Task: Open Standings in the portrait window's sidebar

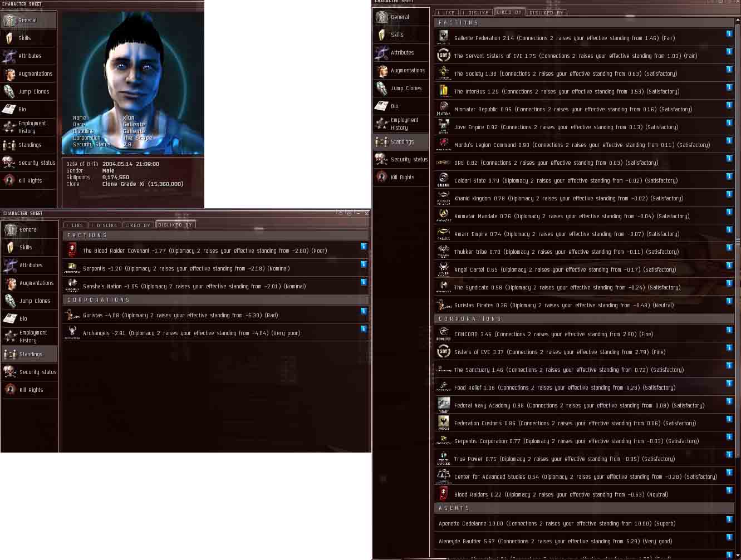Action: (x=28, y=145)
